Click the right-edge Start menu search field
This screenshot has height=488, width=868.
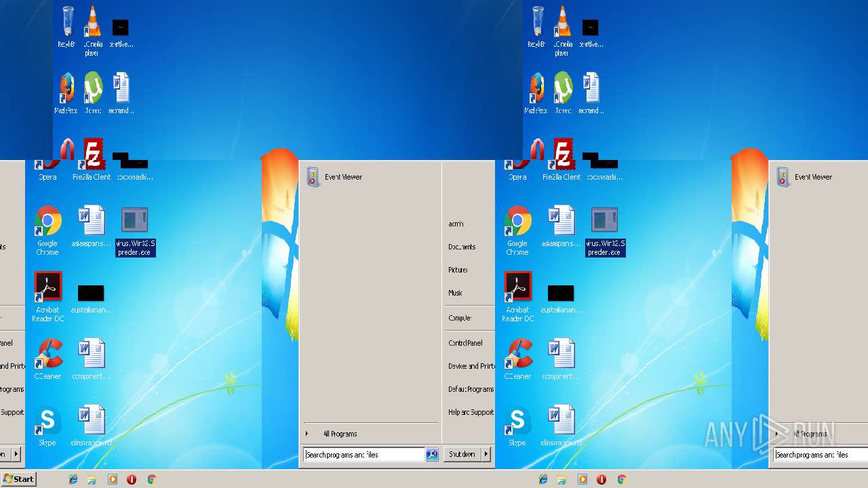[821, 455]
